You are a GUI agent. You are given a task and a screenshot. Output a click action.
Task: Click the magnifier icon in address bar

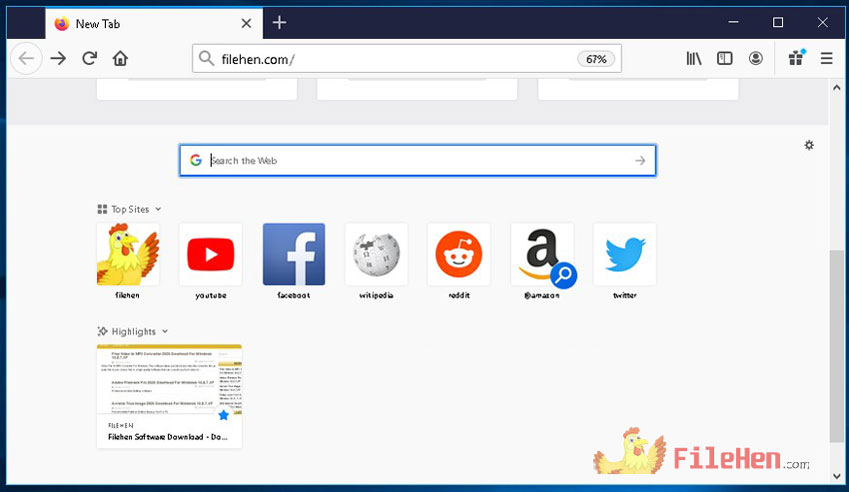[206, 58]
